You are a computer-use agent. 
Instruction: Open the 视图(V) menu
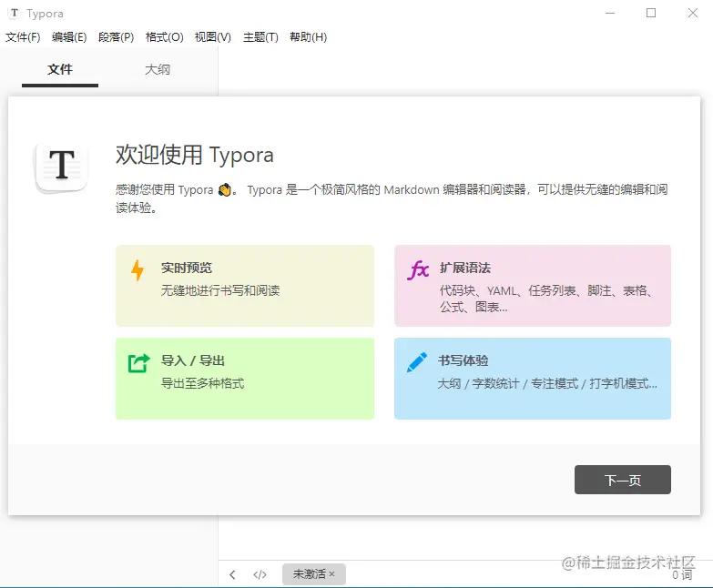213,37
